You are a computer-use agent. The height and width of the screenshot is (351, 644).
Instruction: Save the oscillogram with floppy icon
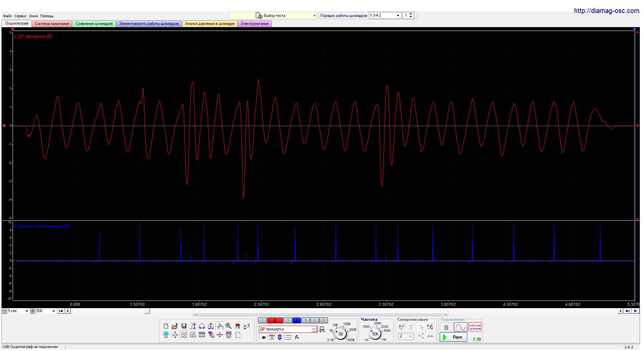[184, 326]
